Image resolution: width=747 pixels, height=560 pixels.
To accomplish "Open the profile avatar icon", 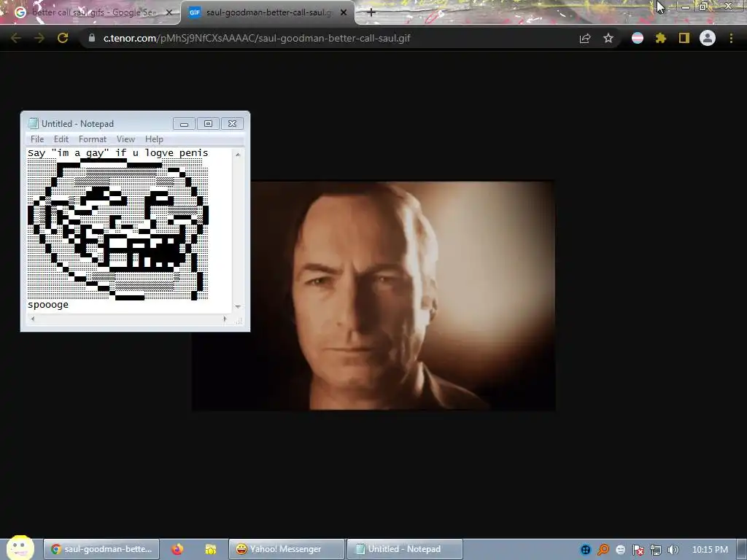I will 708,38.
